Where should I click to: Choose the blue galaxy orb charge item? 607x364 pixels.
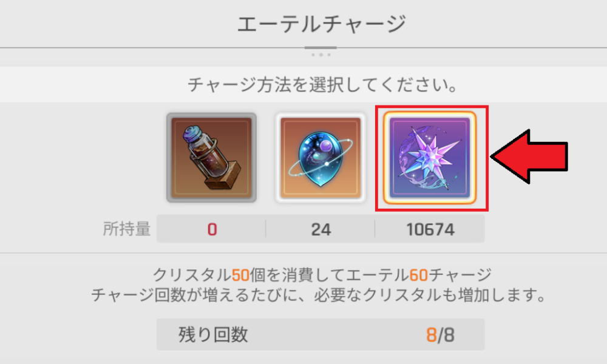(x=320, y=158)
